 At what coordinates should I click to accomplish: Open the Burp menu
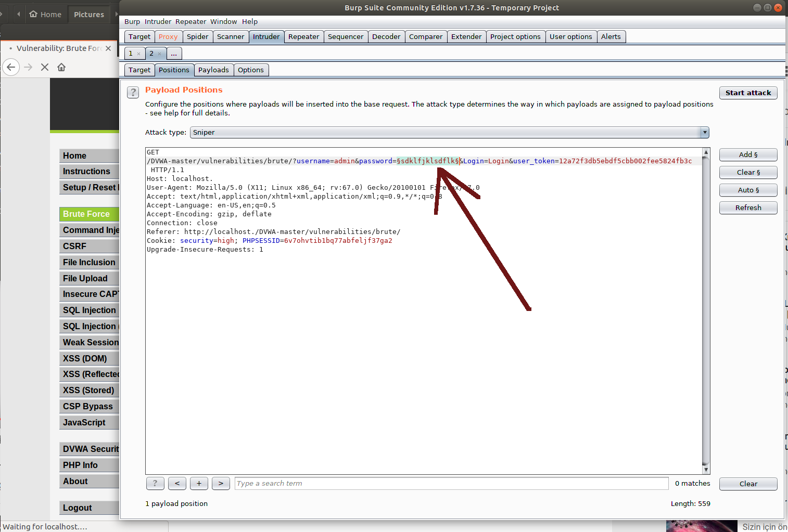point(132,21)
